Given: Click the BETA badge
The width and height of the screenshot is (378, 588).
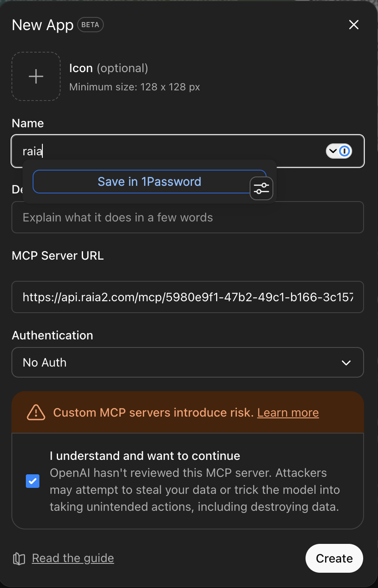Looking at the screenshot, I should pyautogui.click(x=90, y=25).
